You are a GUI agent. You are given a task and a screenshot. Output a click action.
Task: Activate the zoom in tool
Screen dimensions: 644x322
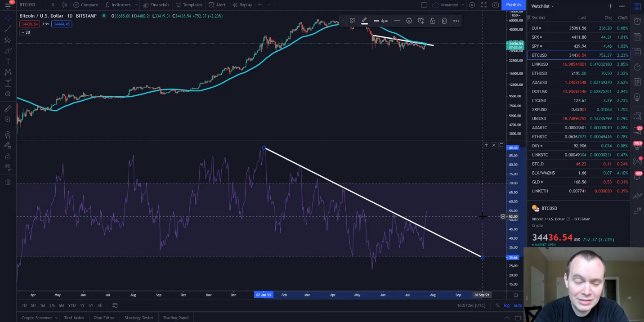(8, 120)
